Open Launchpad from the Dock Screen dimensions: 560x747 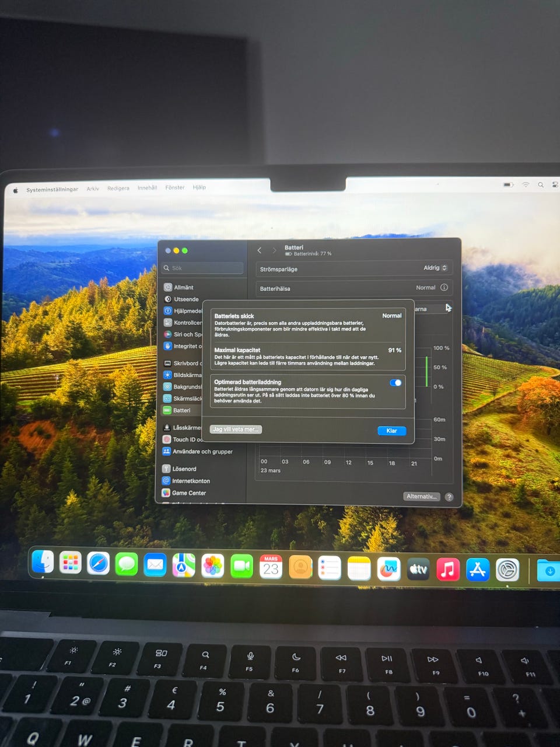tap(71, 563)
